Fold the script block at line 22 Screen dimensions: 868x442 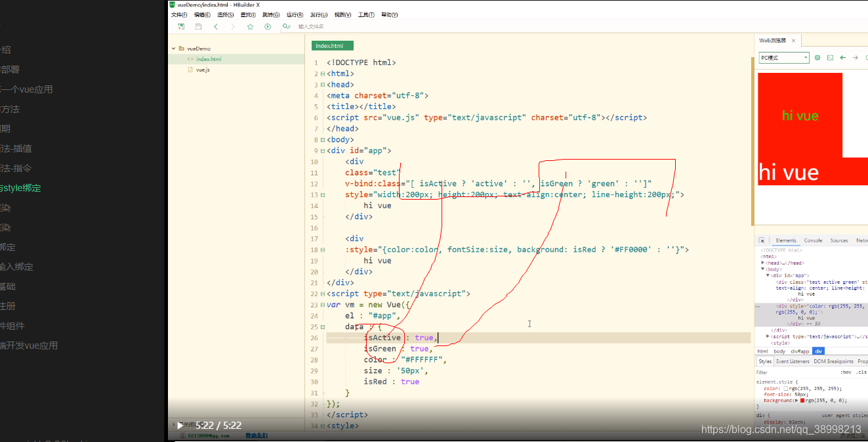tap(322, 294)
